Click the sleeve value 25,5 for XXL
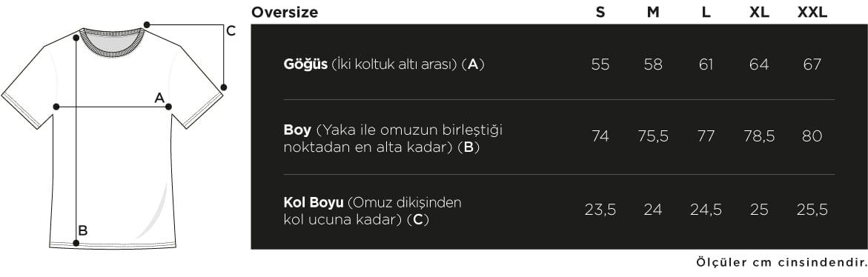This screenshot has height=277, width=868. 812,210
